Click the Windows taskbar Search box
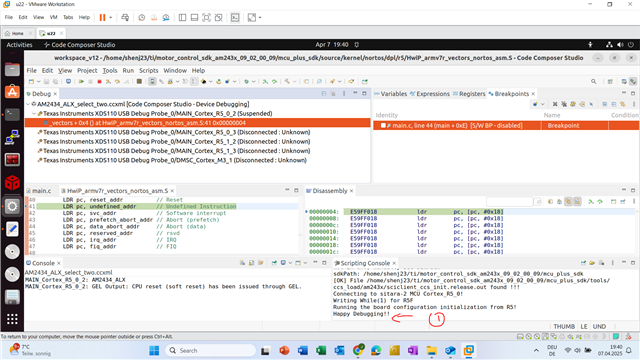 coord(211,350)
